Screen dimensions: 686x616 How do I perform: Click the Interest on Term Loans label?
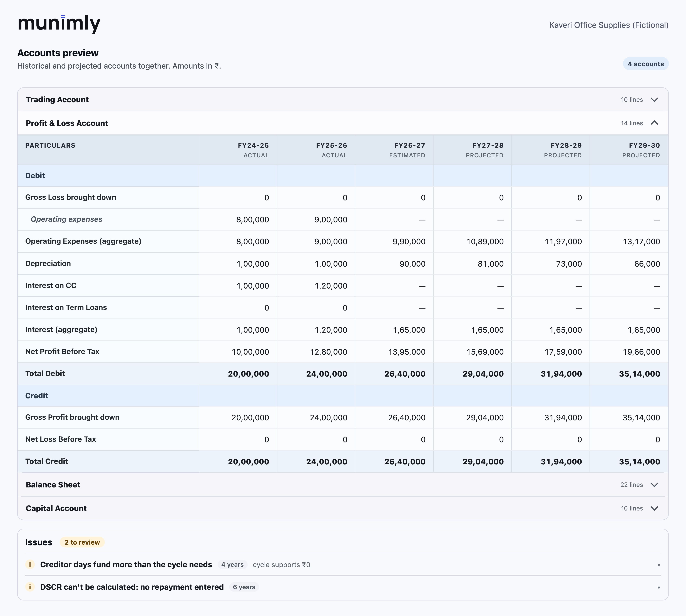(x=66, y=307)
